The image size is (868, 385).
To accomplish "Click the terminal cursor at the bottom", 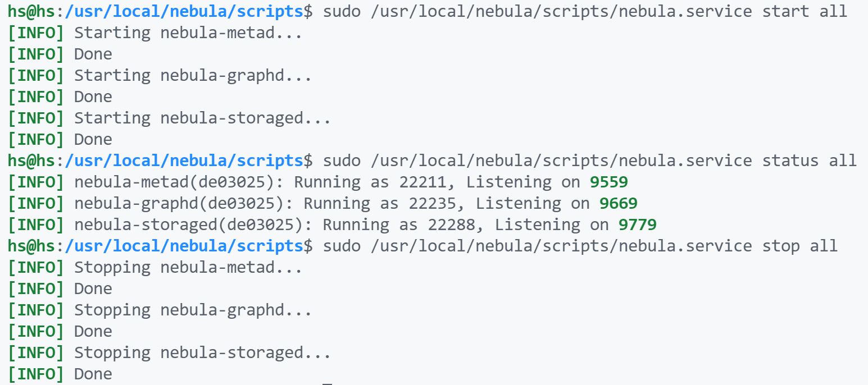I will pyautogui.click(x=328, y=382).
